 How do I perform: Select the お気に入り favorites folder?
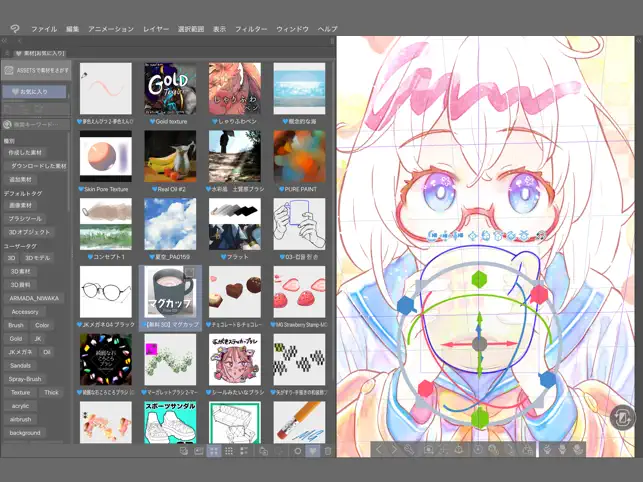click(34, 91)
